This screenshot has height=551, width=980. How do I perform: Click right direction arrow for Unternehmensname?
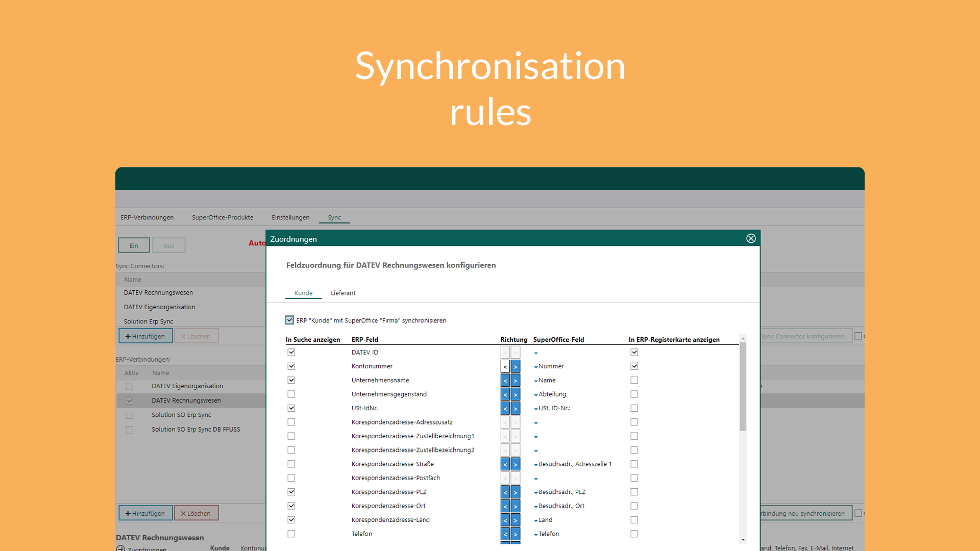pos(516,381)
